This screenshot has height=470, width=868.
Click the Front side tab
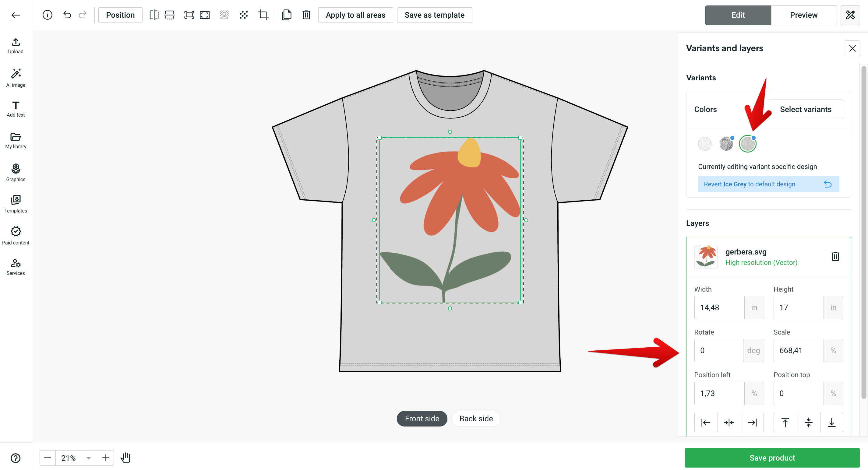point(422,419)
